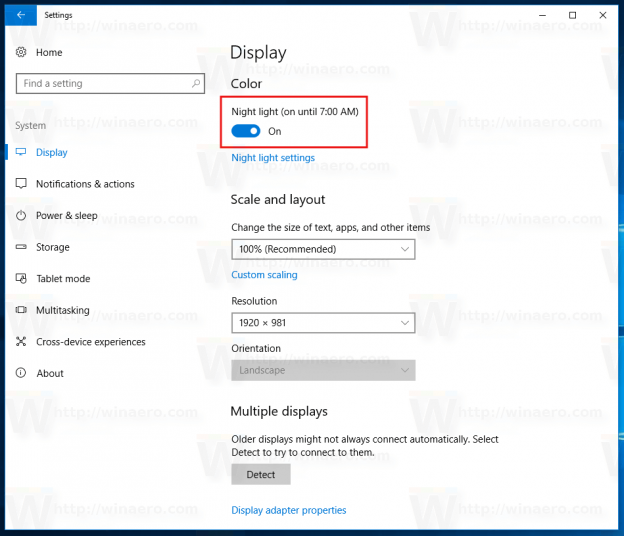Click the About info icon
This screenshot has width=624, height=536.
[21, 373]
